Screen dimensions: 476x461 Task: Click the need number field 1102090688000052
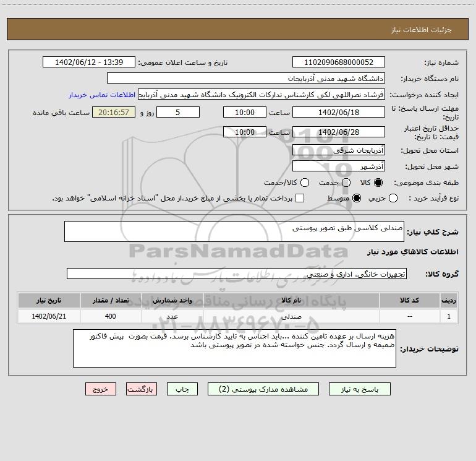coord(339,62)
